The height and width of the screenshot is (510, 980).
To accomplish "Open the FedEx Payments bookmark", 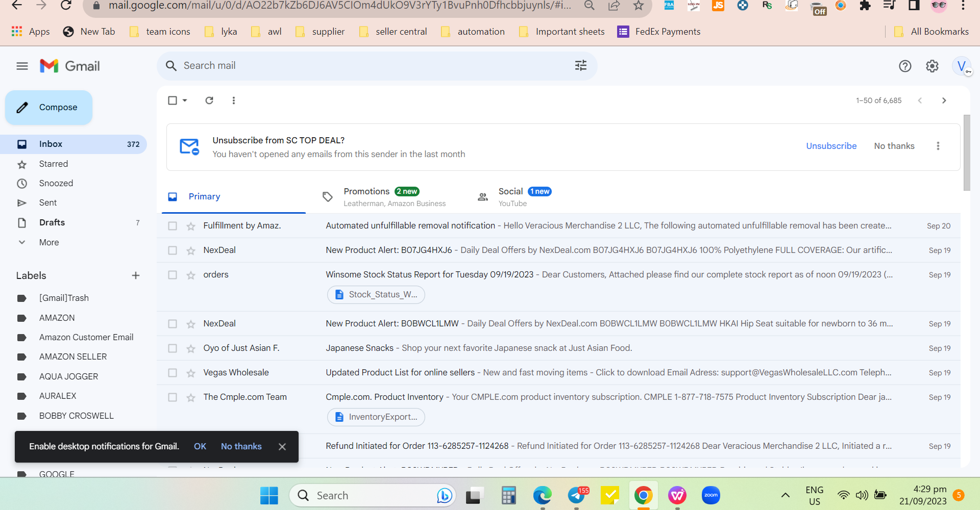I will point(658,32).
